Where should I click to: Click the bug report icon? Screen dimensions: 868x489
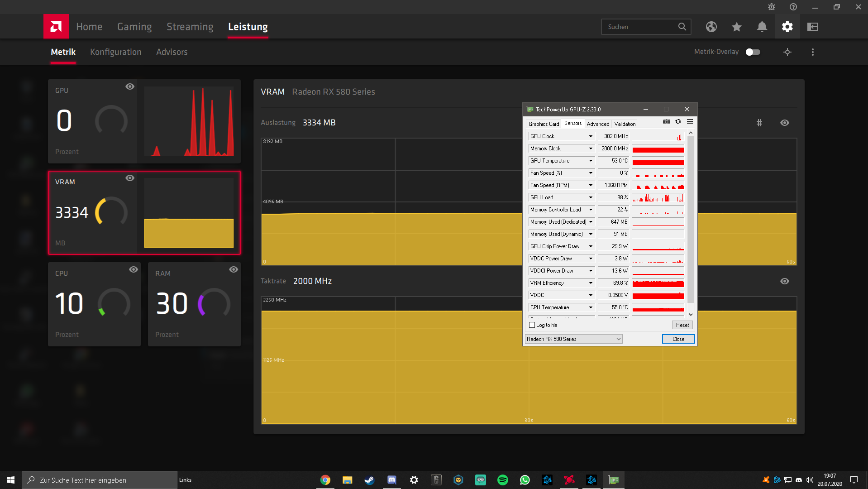(x=772, y=7)
